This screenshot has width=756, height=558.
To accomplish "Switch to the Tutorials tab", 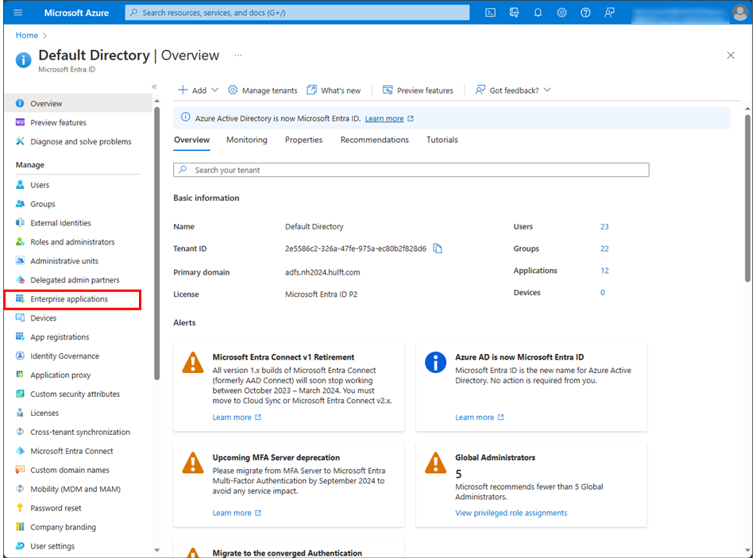I will 442,140.
